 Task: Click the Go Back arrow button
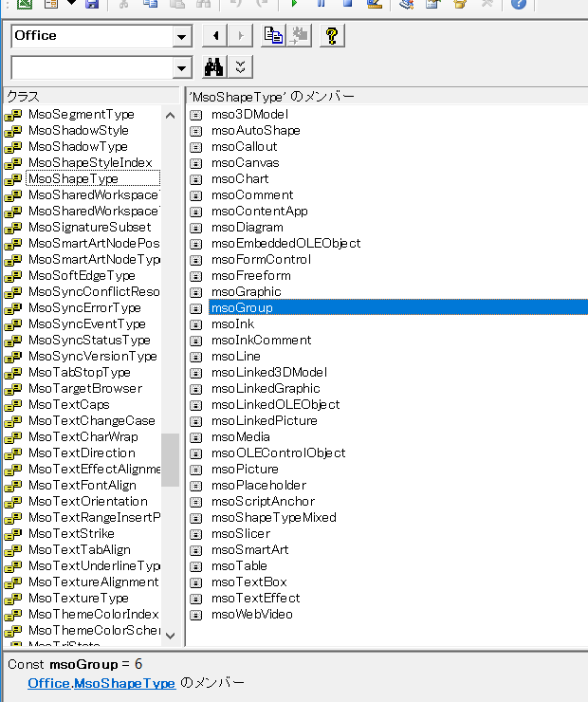coord(215,36)
